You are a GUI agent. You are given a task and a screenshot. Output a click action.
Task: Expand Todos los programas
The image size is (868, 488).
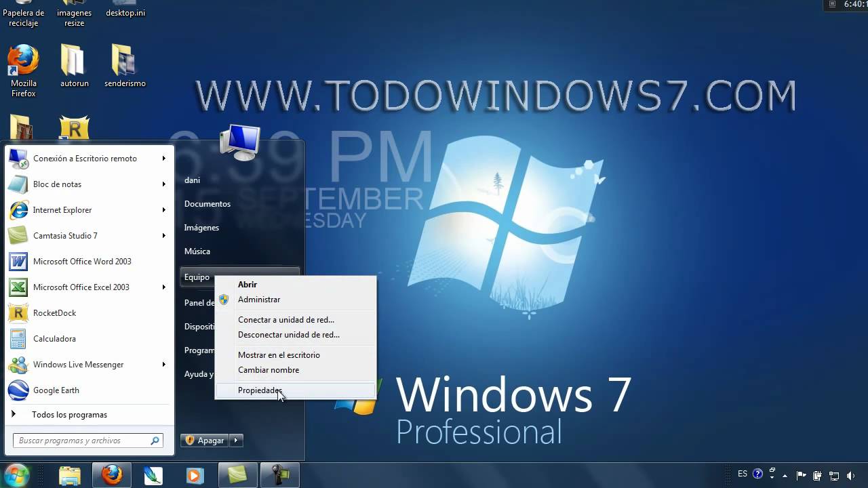[x=88, y=415]
